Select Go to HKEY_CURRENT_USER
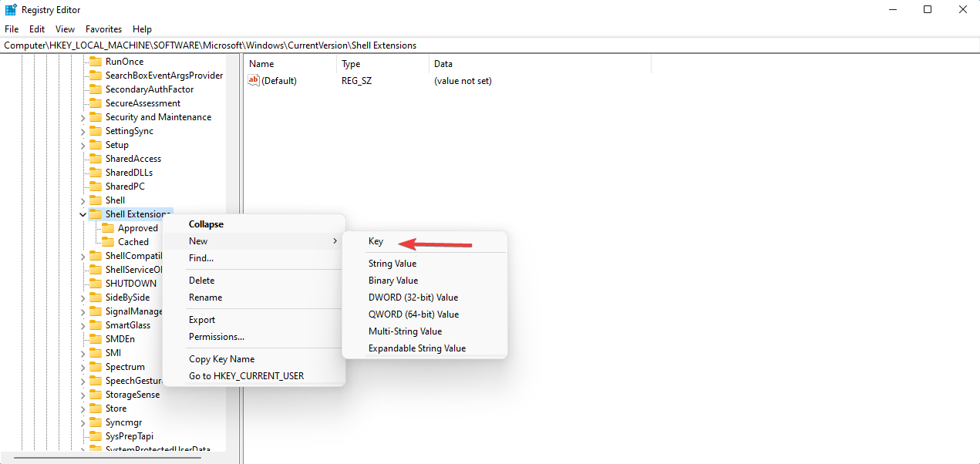The image size is (980, 464). tap(254, 376)
